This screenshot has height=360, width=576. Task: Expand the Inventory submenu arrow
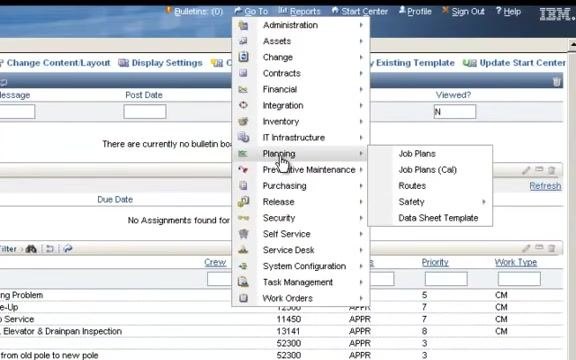pos(361,121)
